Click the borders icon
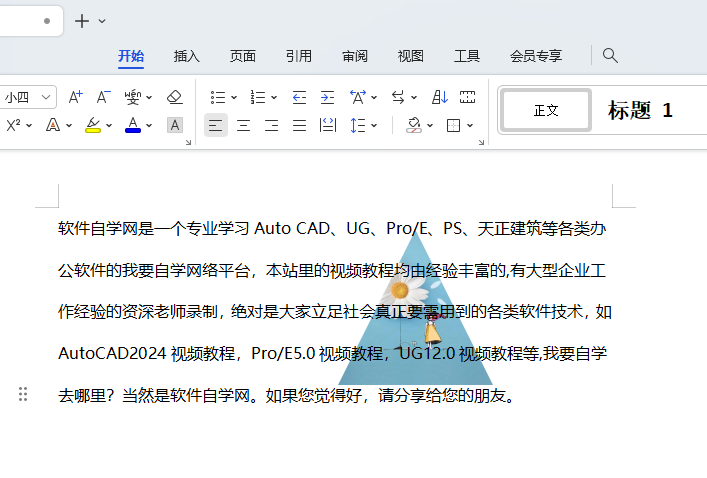This screenshot has height=478, width=707. coord(453,125)
